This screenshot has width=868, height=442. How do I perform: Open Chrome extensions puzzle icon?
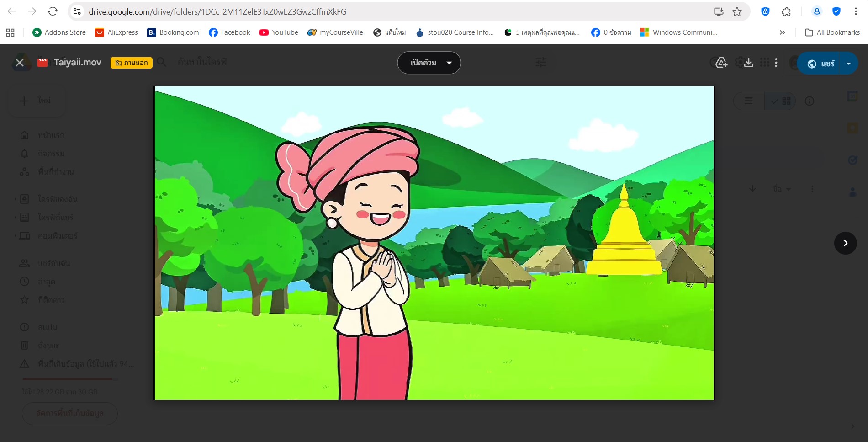pos(786,12)
